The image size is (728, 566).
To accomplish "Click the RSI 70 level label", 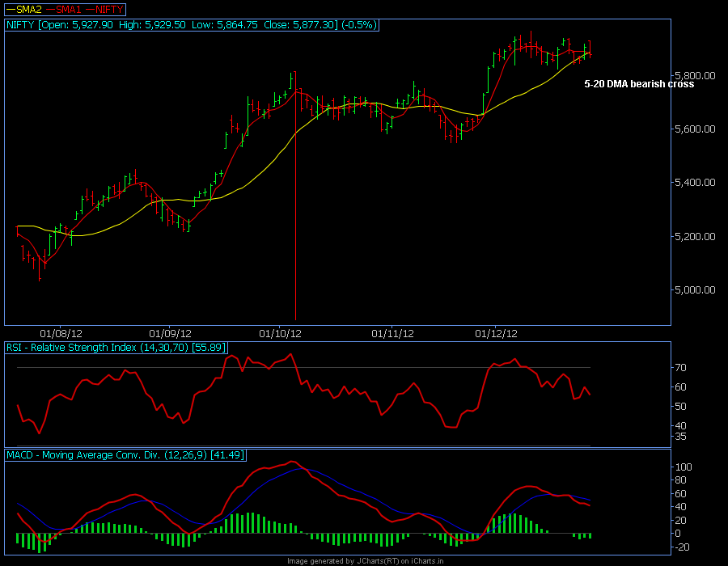I will pyautogui.click(x=680, y=368).
